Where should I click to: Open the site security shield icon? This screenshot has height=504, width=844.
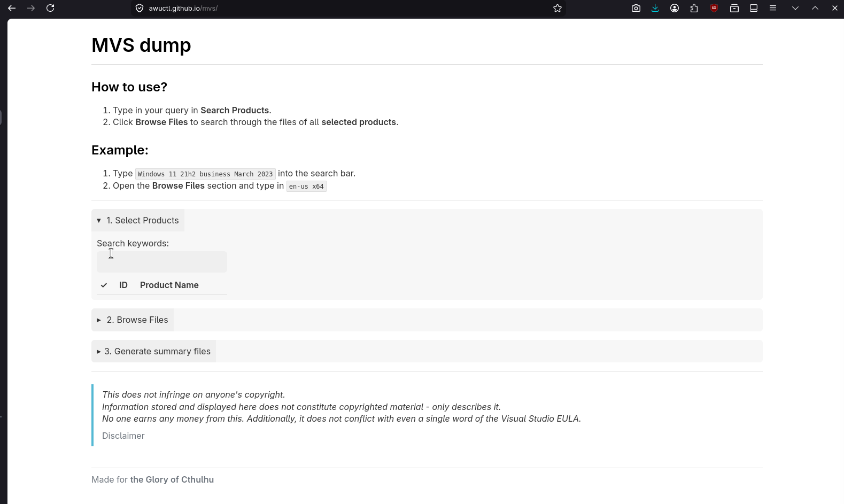(x=140, y=8)
